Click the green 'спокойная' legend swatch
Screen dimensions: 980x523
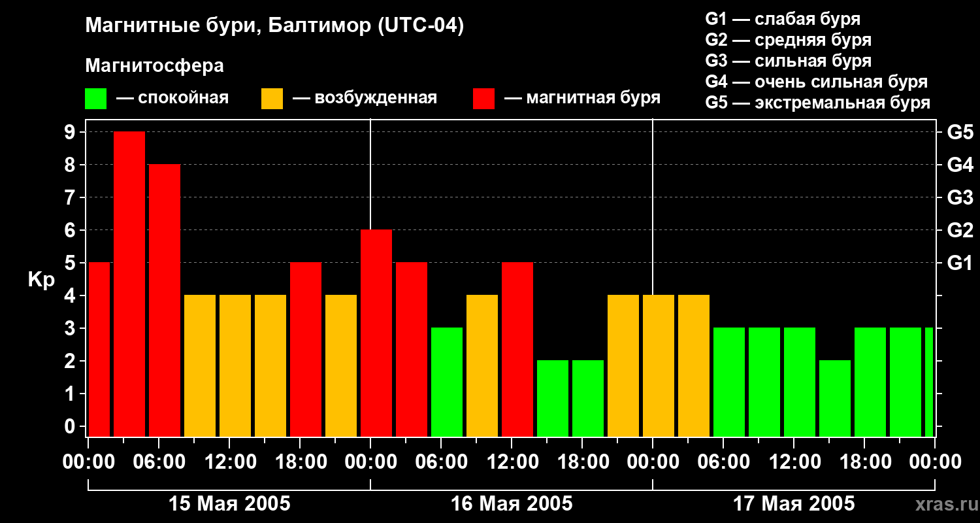(95, 99)
